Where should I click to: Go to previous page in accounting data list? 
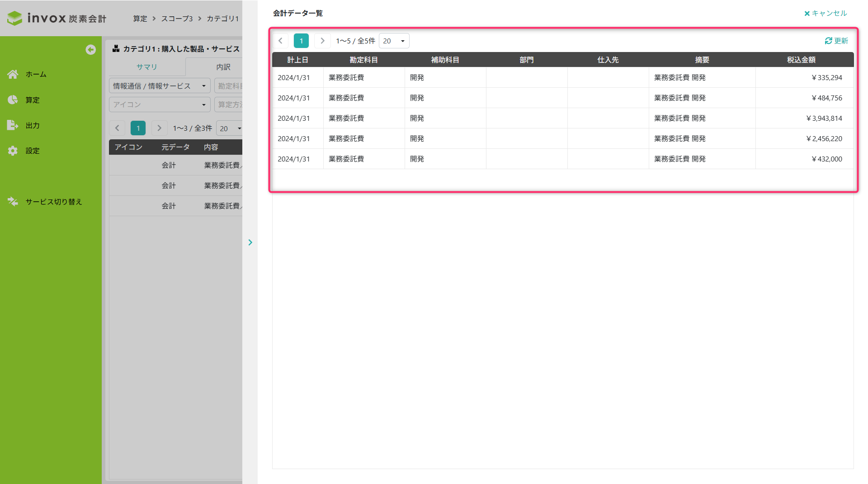tap(280, 41)
